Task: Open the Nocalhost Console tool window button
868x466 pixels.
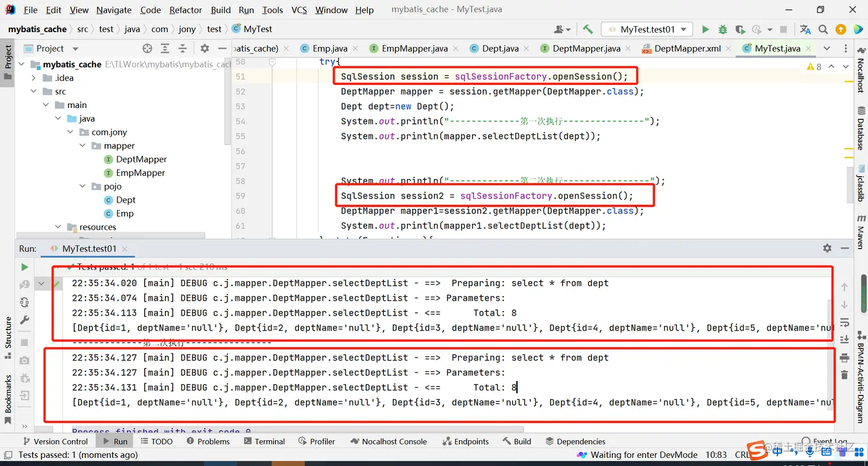Action: point(388,441)
